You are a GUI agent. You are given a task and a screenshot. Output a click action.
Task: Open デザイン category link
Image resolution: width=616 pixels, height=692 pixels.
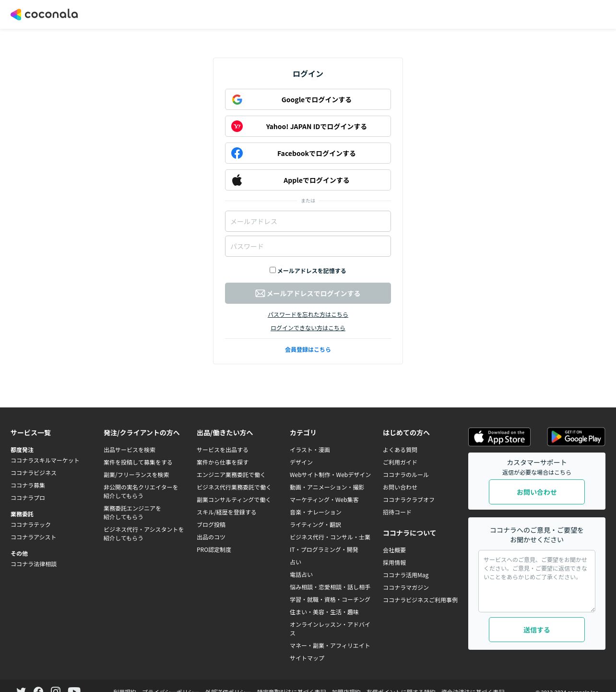tap(301, 463)
